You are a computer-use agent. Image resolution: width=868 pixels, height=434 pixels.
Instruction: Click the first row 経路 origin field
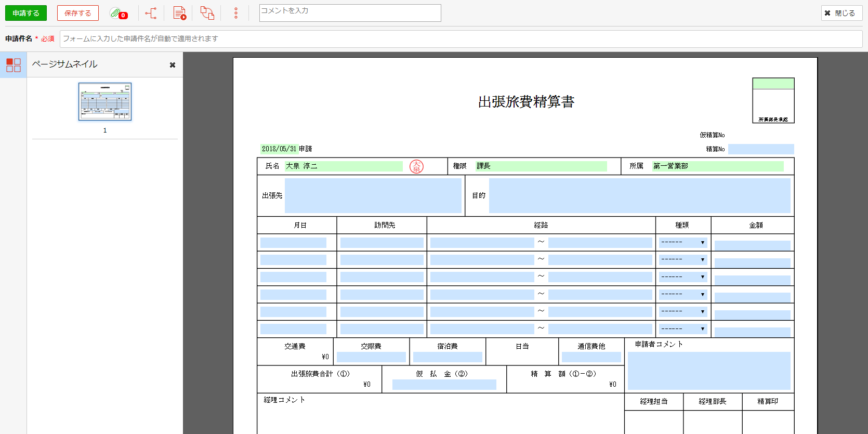click(482, 243)
